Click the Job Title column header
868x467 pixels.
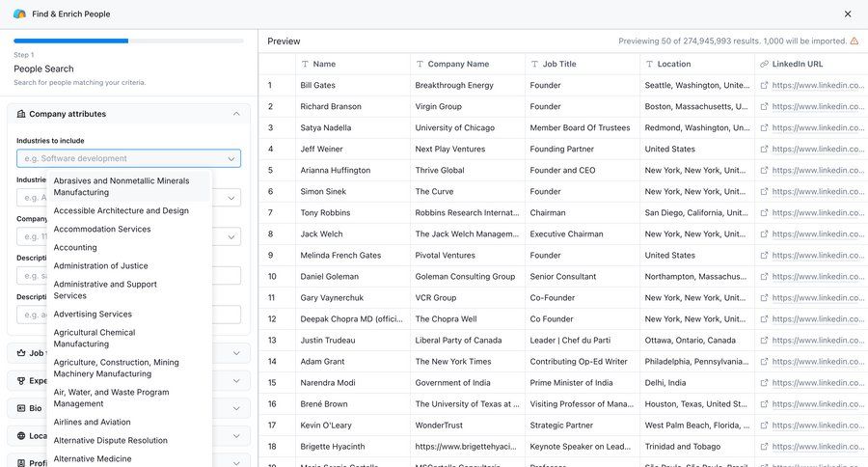pos(583,64)
